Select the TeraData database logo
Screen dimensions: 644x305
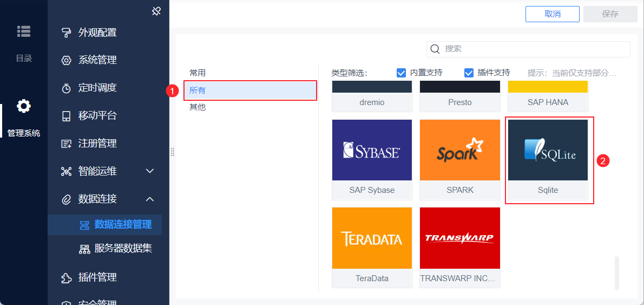[x=372, y=238]
